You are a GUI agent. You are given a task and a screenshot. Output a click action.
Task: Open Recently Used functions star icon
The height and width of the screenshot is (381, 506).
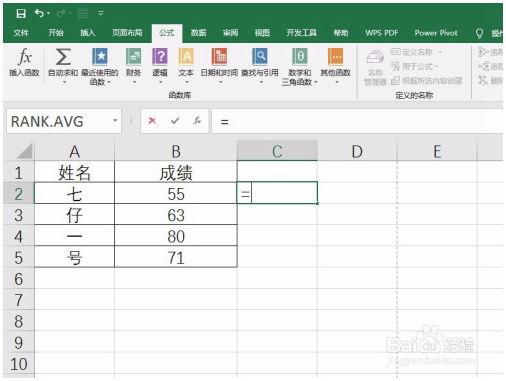click(x=100, y=56)
